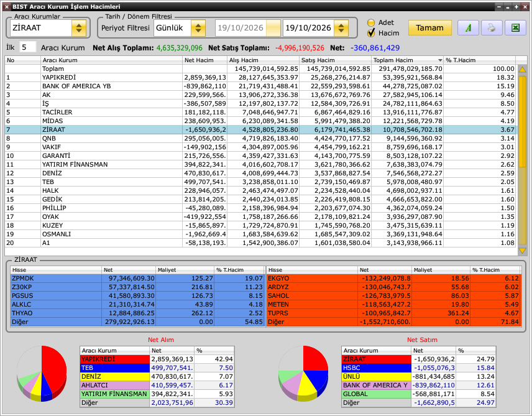Click the Net Satım pie chart
Screen dimensions: 532x416
click(x=303, y=374)
